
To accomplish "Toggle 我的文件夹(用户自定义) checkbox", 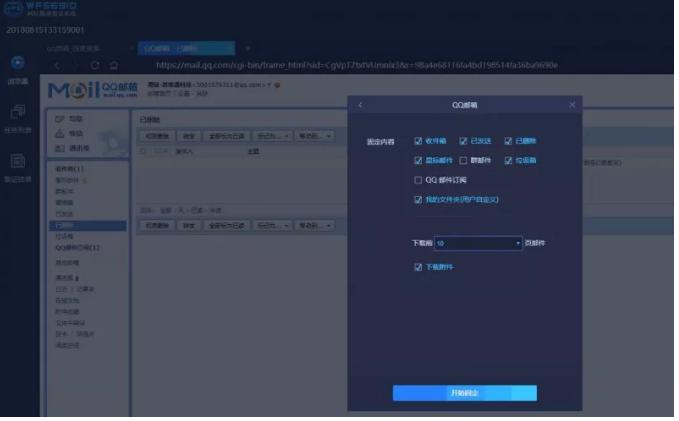I will [x=418, y=200].
